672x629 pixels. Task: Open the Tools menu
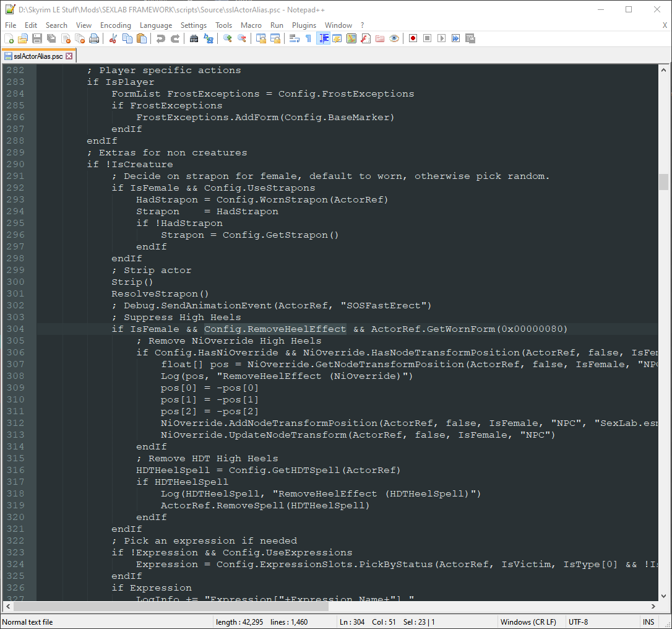click(x=224, y=25)
